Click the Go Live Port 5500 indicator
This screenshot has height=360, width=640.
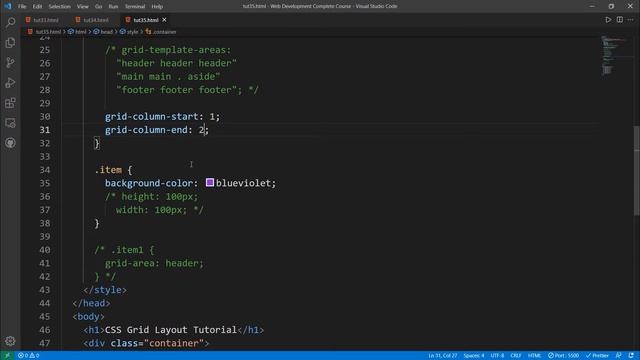click(563, 356)
